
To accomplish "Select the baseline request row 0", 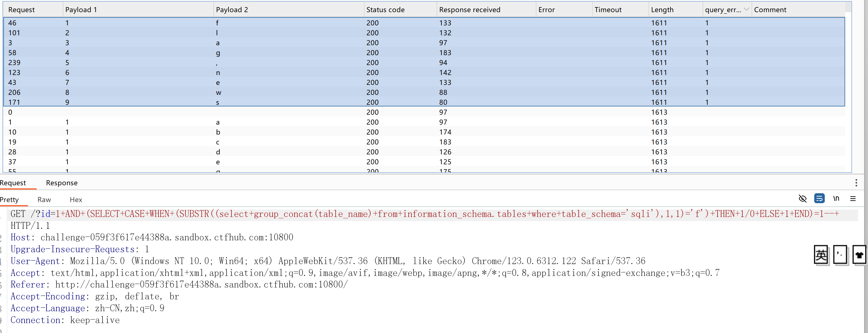I will tap(424, 112).
